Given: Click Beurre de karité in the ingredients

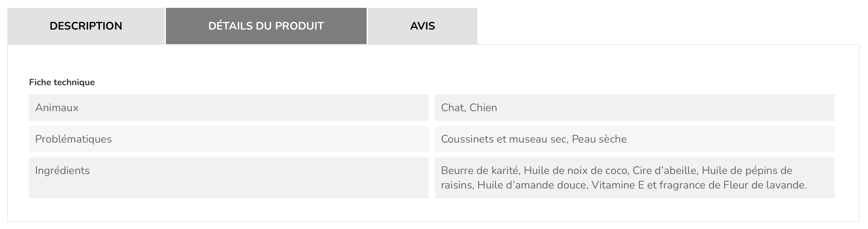Looking at the screenshot, I should click(480, 170).
